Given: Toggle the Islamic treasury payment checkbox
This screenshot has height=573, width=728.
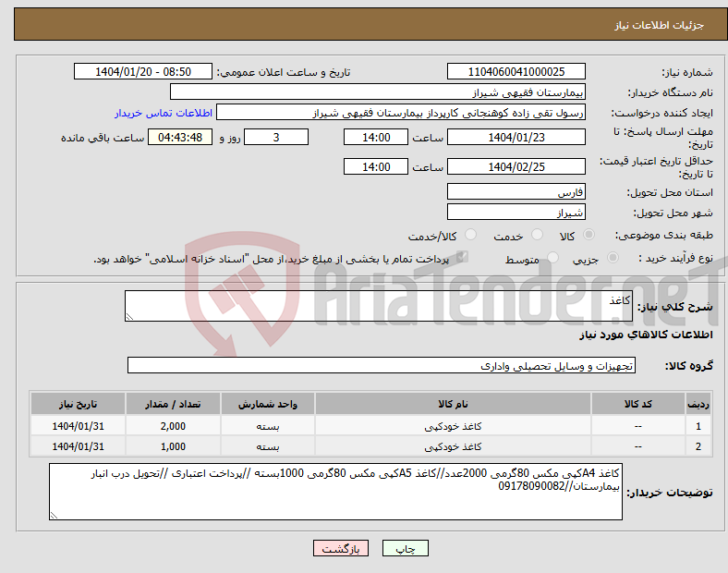Looking at the screenshot, I should coord(463,257).
